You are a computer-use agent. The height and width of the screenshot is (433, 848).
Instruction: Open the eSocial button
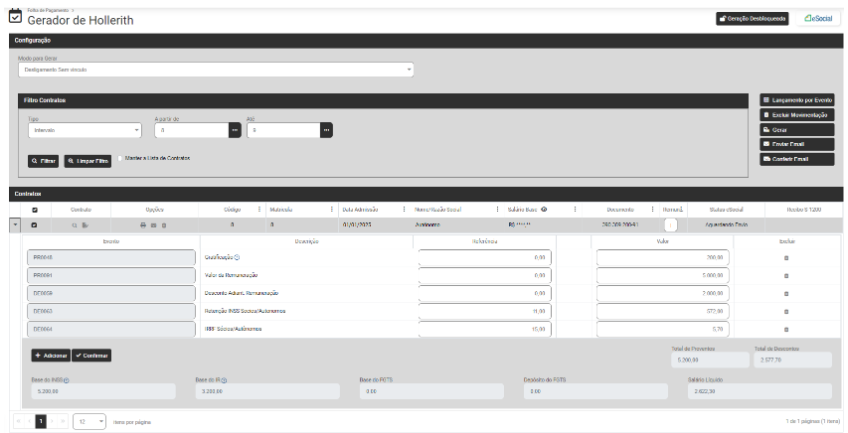818,18
